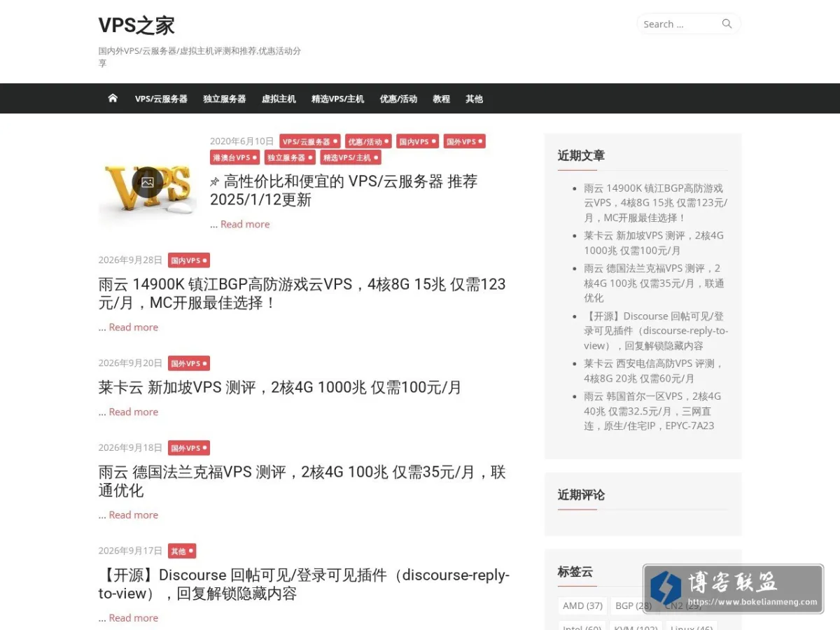Viewport: 840px width, 630px height.
Task: Click the date 2026年9月20日
Action: (x=130, y=363)
